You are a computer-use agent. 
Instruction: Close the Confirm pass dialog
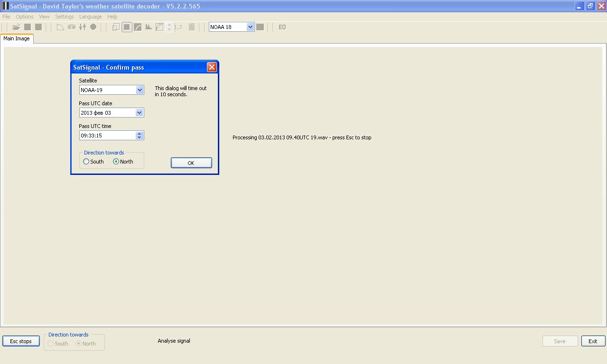click(x=212, y=67)
